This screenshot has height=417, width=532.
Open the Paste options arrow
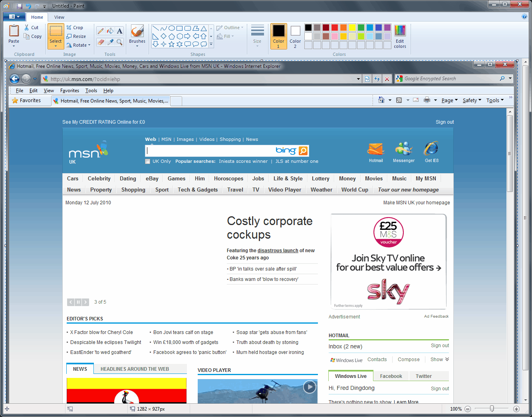tap(14, 46)
